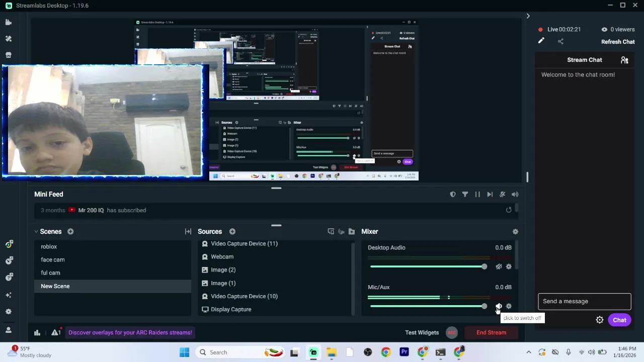Open Desktop Audio source settings gear
The image size is (644, 362).
(x=509, y=266)
